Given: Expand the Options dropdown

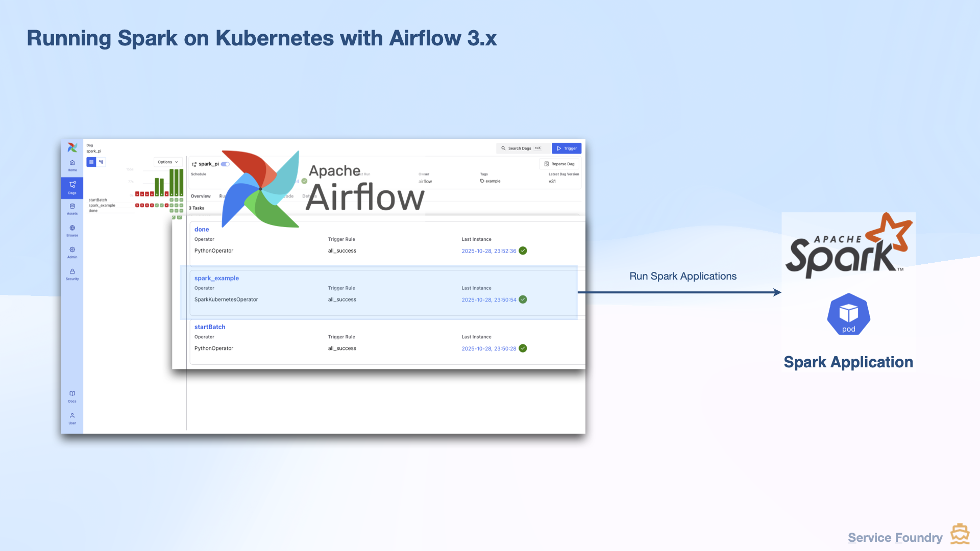Looking at the screenshot, I should 167,162.
